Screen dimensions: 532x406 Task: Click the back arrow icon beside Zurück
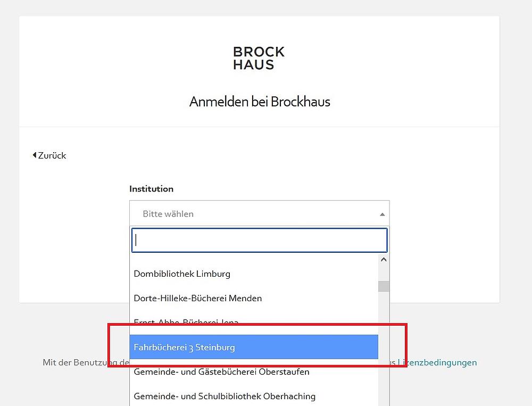[x=34, y=155]
